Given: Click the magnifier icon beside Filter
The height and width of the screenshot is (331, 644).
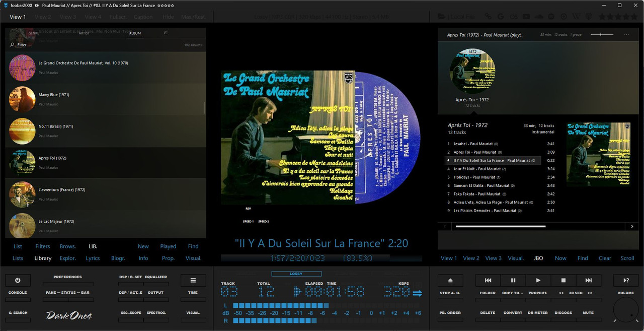Looking at the screenshot, I should [12, 45].
